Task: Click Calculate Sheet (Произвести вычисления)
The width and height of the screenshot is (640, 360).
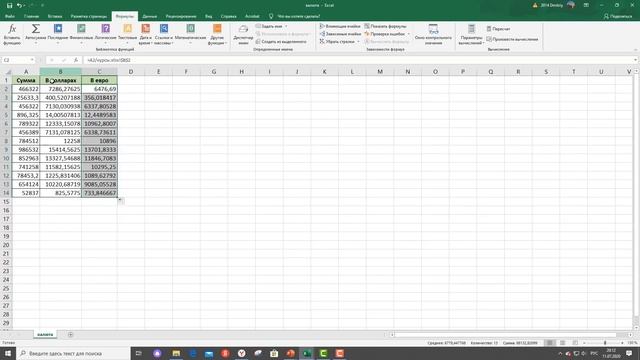Action: [512, 39]
